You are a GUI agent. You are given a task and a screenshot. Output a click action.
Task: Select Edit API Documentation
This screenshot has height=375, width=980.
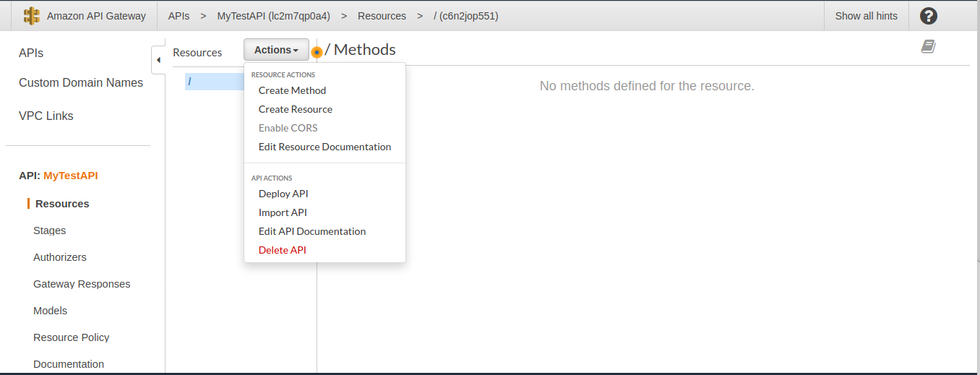point(312,231)
